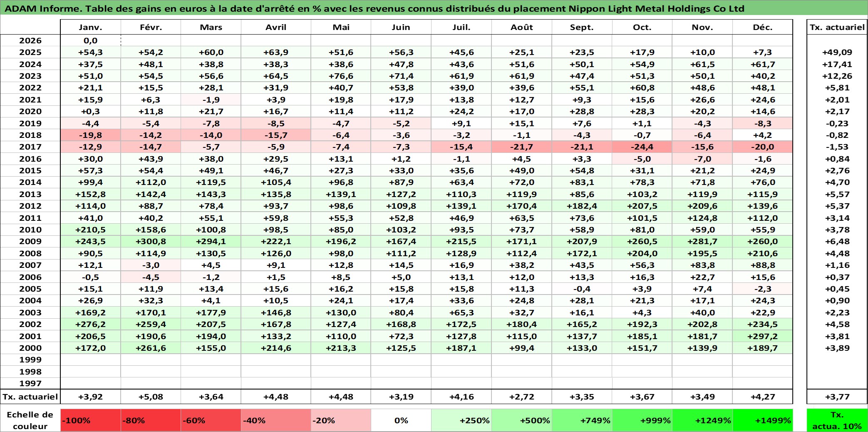Click the +500% green swatch
868x432 pixels.
tap(522, 420)
